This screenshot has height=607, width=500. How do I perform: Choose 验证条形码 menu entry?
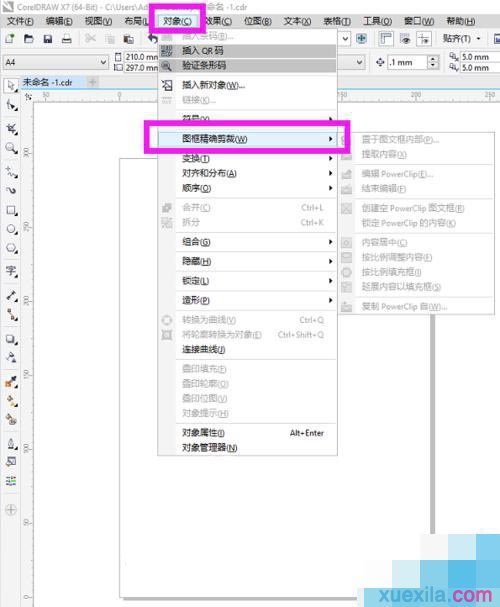coord(248,65)
